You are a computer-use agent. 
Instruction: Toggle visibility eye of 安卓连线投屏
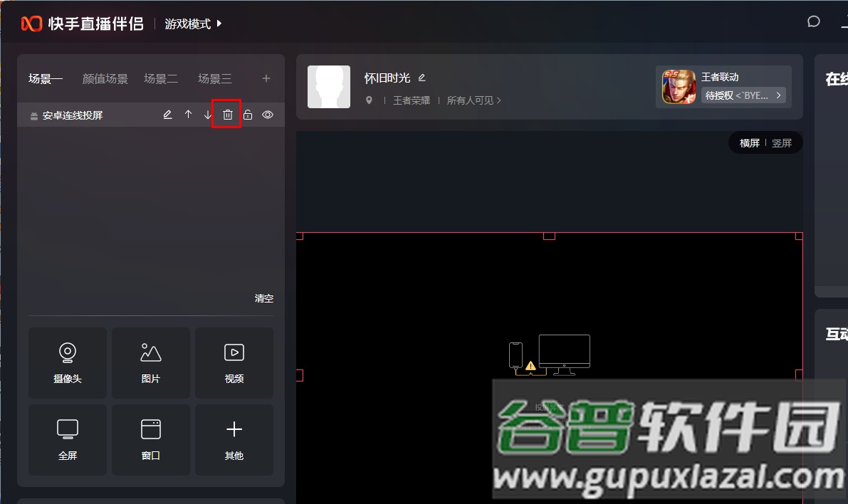(x=268, y=115)
